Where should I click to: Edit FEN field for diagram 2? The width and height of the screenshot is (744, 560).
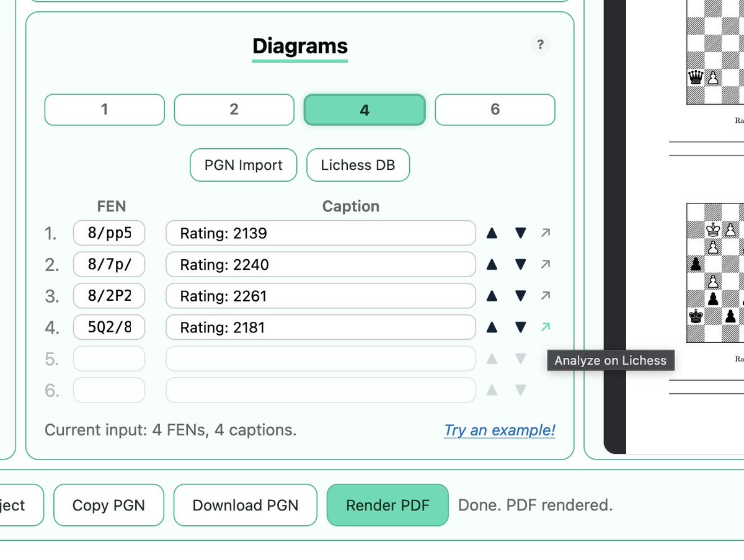[x=109, y=265]
